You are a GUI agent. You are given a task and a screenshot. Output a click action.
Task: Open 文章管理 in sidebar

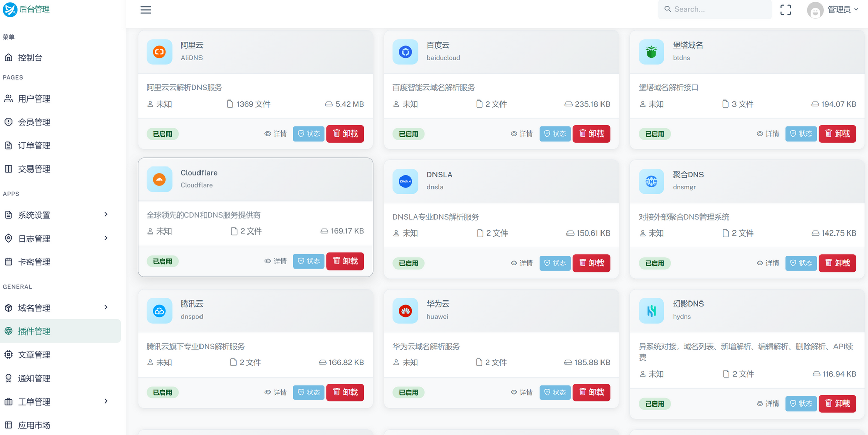pos(60,354)
